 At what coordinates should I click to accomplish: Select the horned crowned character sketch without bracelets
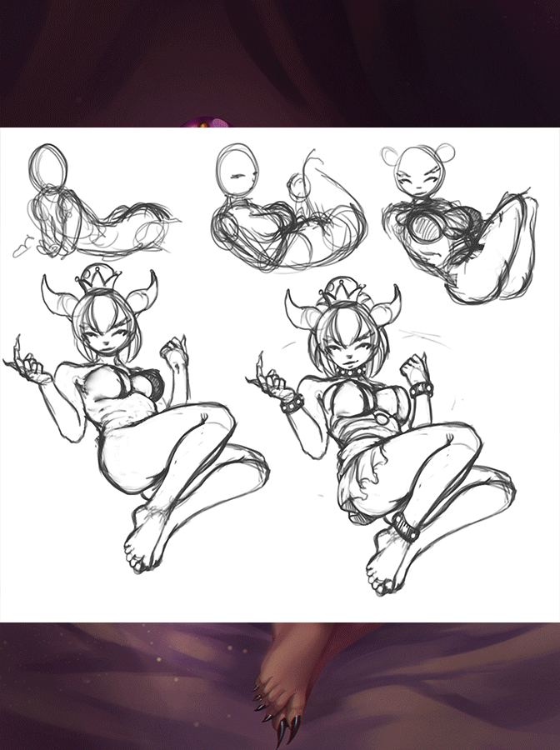pyautogui.click(x=135, y=420)
